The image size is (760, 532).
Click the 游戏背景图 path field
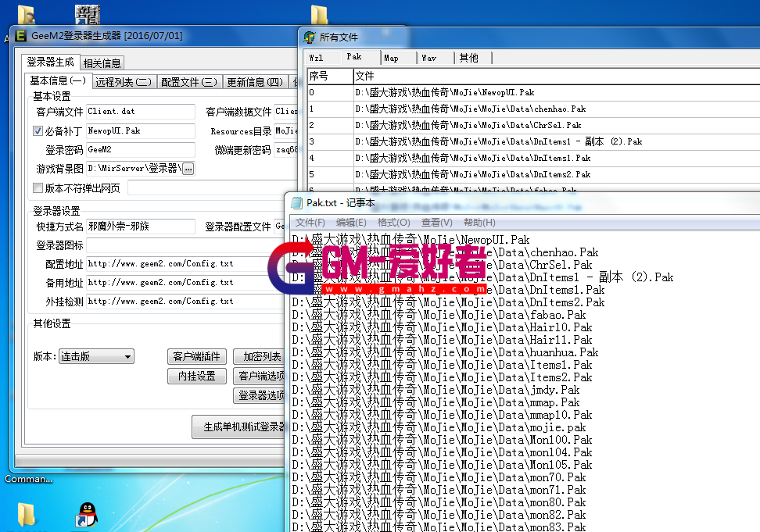pos(134,169)
